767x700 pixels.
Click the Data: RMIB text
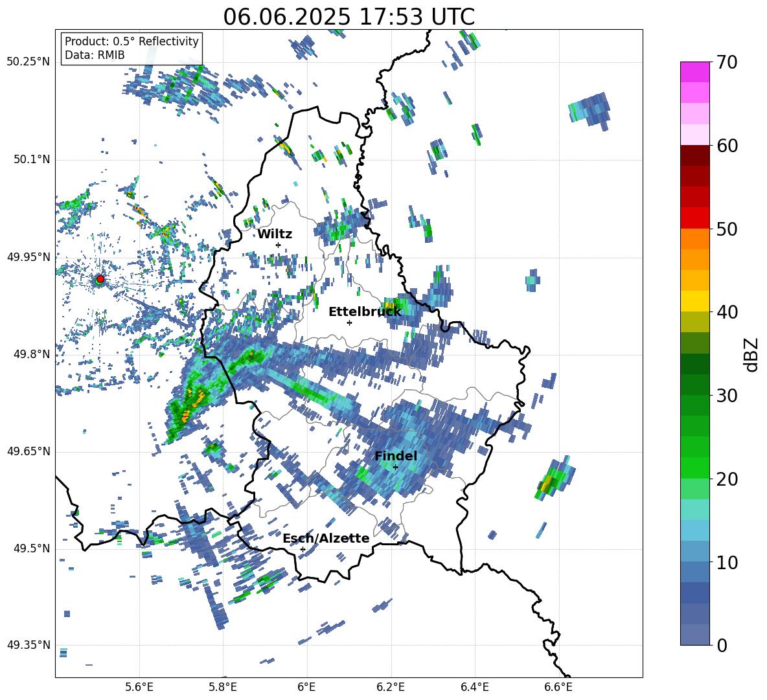click(95, 55)
